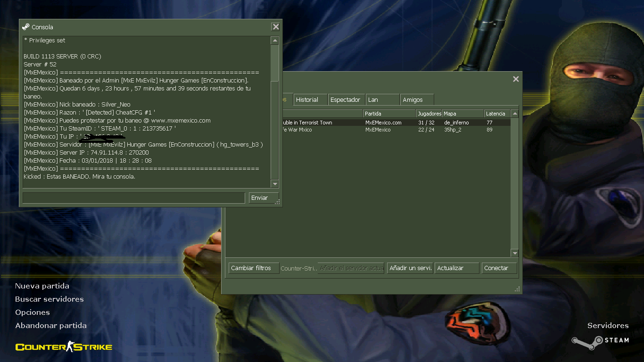Close the server browser window
The image size is (644, 362).
516,79
